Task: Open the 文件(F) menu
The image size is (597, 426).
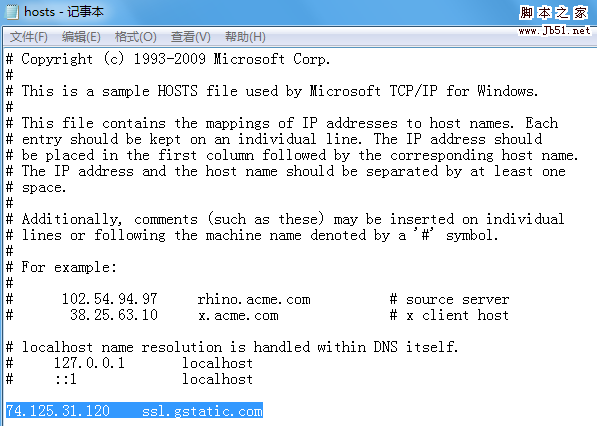Action: (29, 37)
